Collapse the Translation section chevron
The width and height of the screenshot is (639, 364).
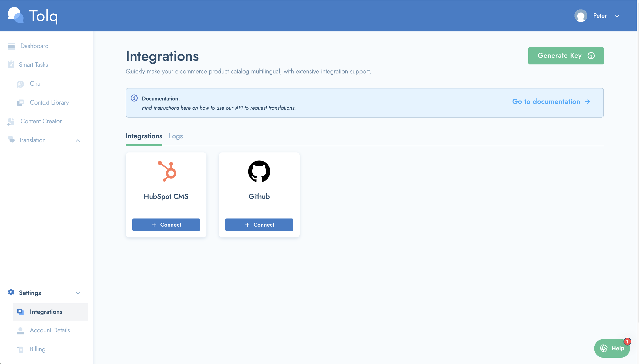78,140
